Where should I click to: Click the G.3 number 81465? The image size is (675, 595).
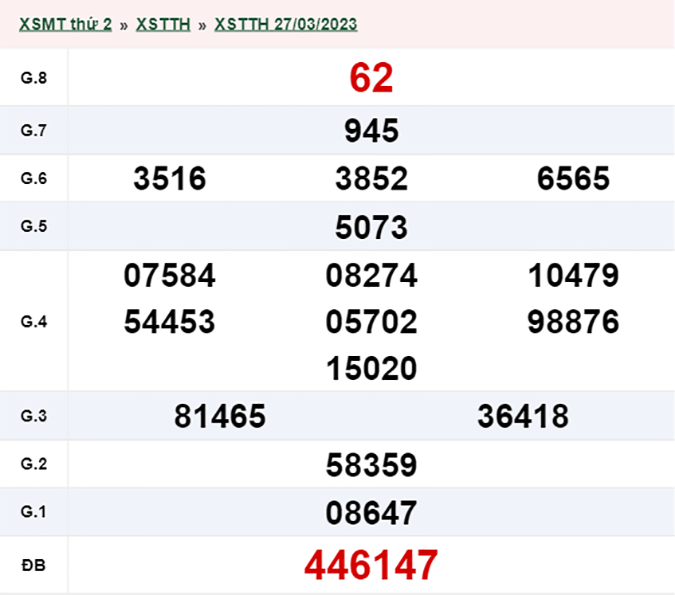[x=220, y=416]
